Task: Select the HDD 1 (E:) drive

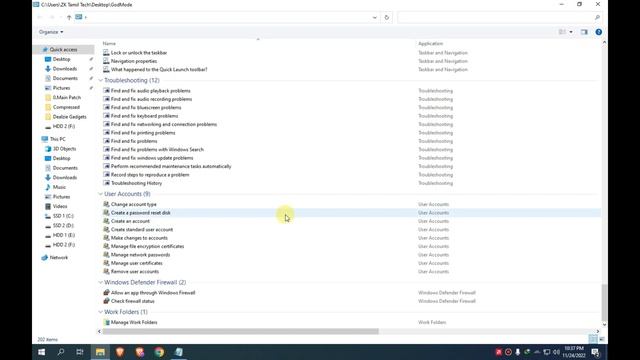Action: coord(63,235)
